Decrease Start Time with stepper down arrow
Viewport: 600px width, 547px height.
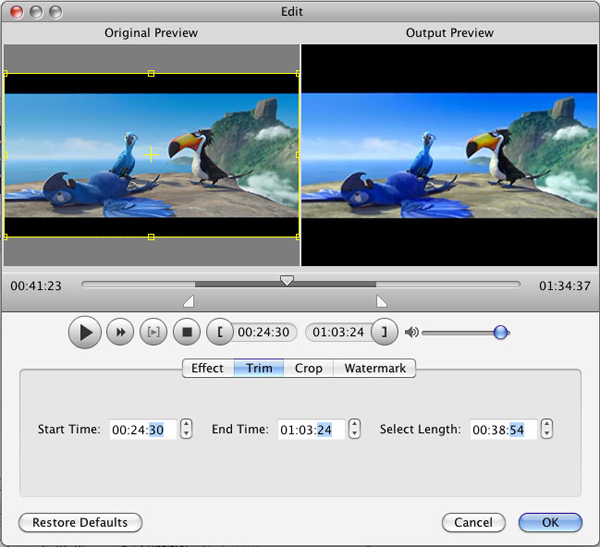pos(186,434)
